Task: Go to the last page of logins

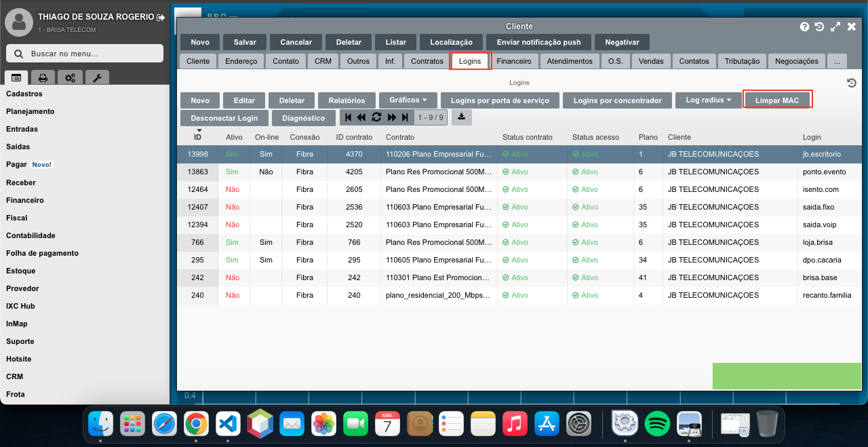Action: (405, 117)
